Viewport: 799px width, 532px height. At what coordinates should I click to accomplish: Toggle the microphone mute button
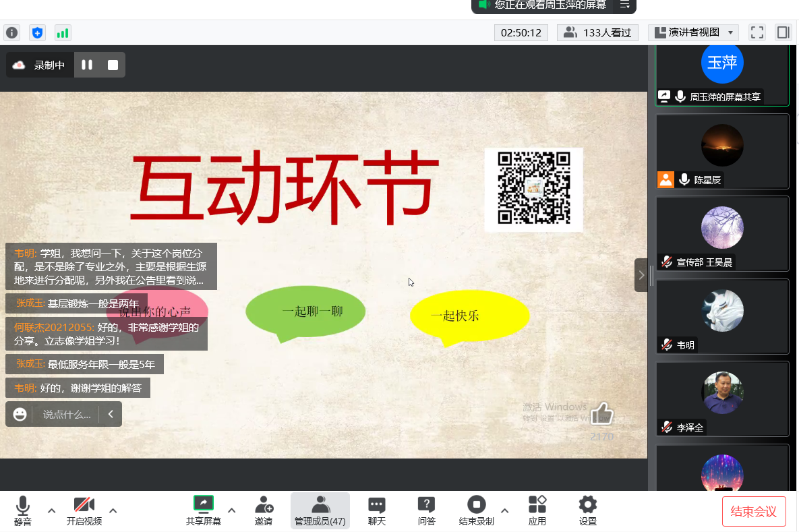(23, 510)
